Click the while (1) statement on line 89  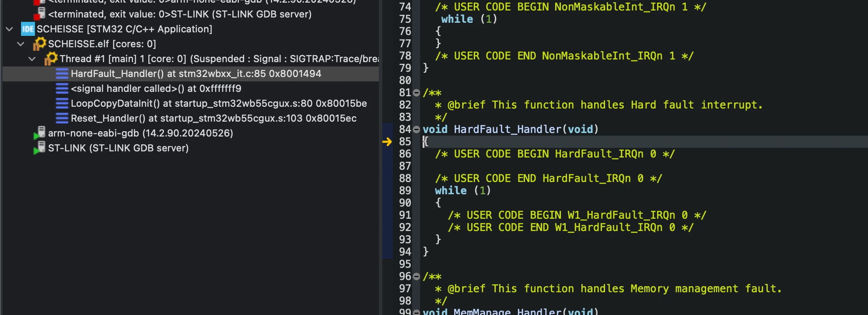tap(463, 191)
